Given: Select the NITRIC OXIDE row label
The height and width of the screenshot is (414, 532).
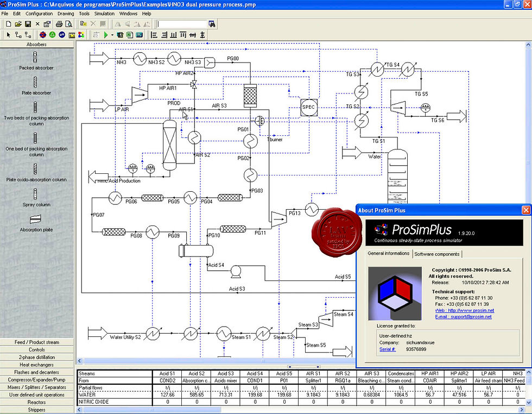Looking at the screenshot, I should 115,402.
